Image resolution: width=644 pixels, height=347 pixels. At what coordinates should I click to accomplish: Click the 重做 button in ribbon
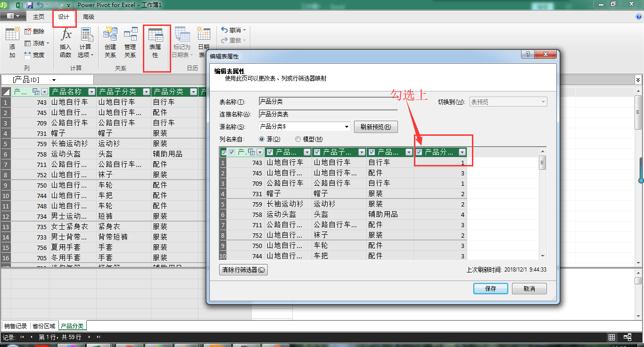(233, 41)
